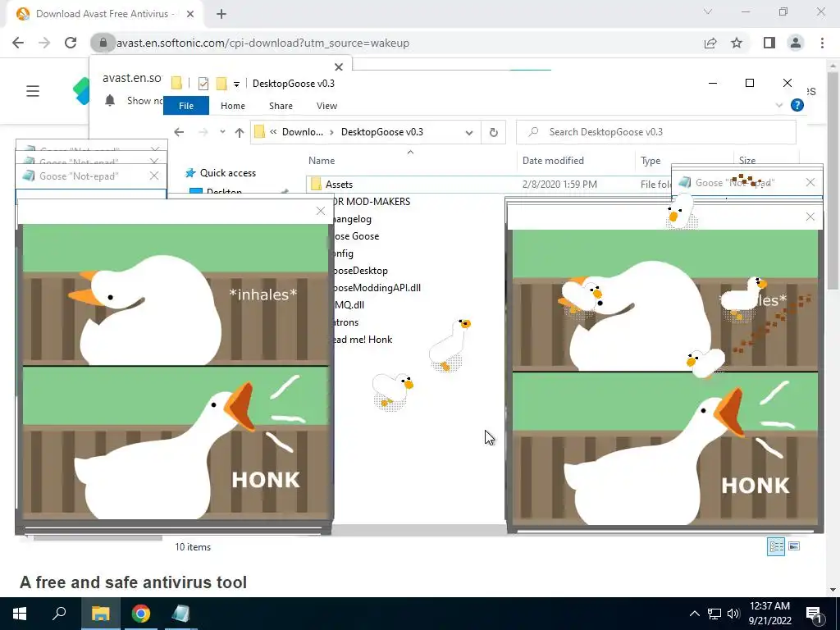Open the Windows Start menu
Screen dimensions: 840x630
tap(20, 614)
